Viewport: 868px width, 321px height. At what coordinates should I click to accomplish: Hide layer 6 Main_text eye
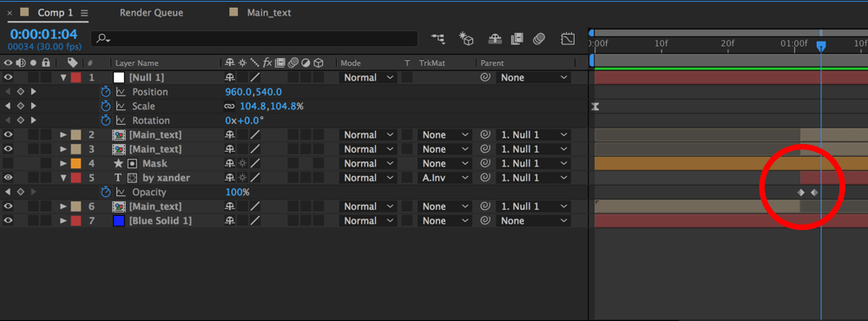click(8, 206)
